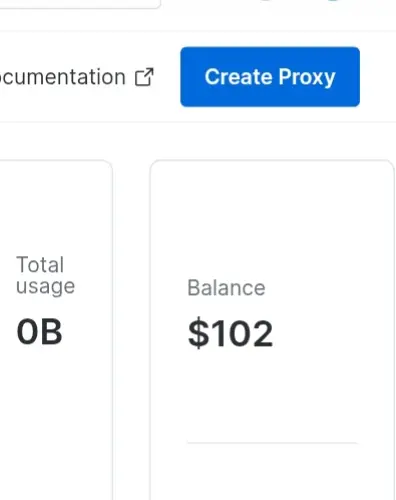Viewport: 396px width, 500px height.
Task: Click the 0B usage value
Action: (39, 332)
